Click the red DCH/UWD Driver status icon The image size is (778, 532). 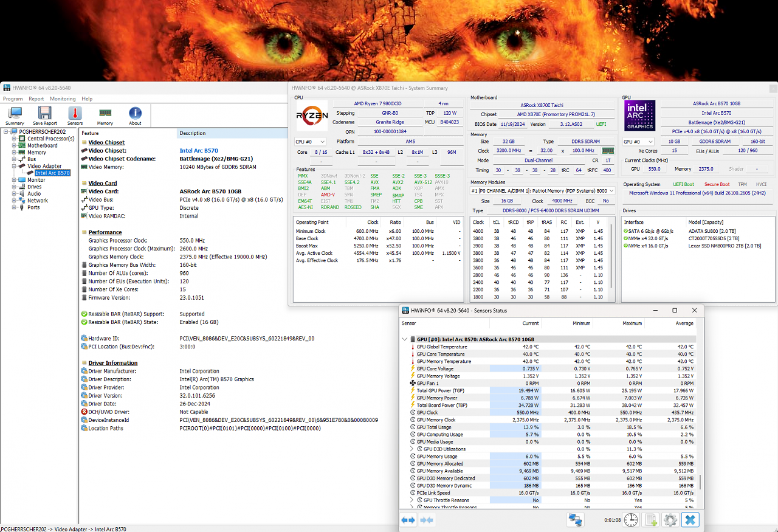(84, 412)
